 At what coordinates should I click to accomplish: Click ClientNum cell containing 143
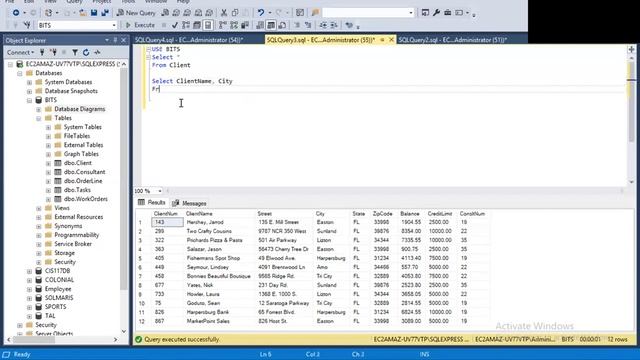(x=167, y=222)
